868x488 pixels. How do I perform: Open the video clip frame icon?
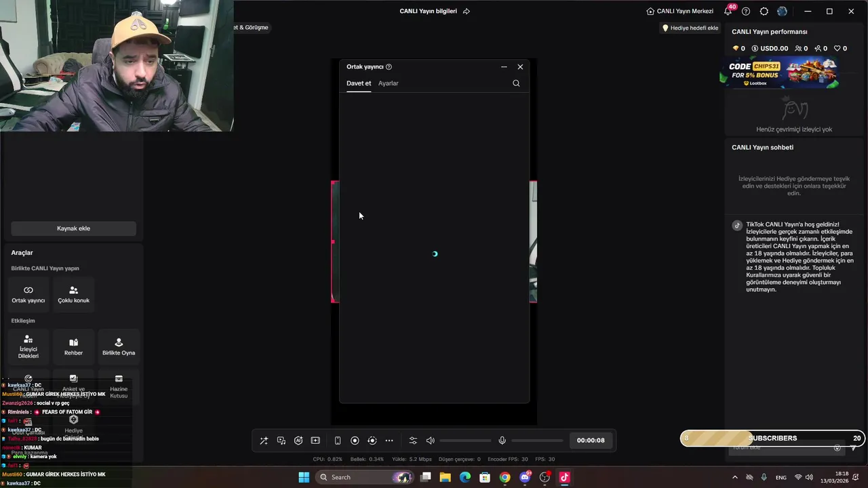(315, 441)
